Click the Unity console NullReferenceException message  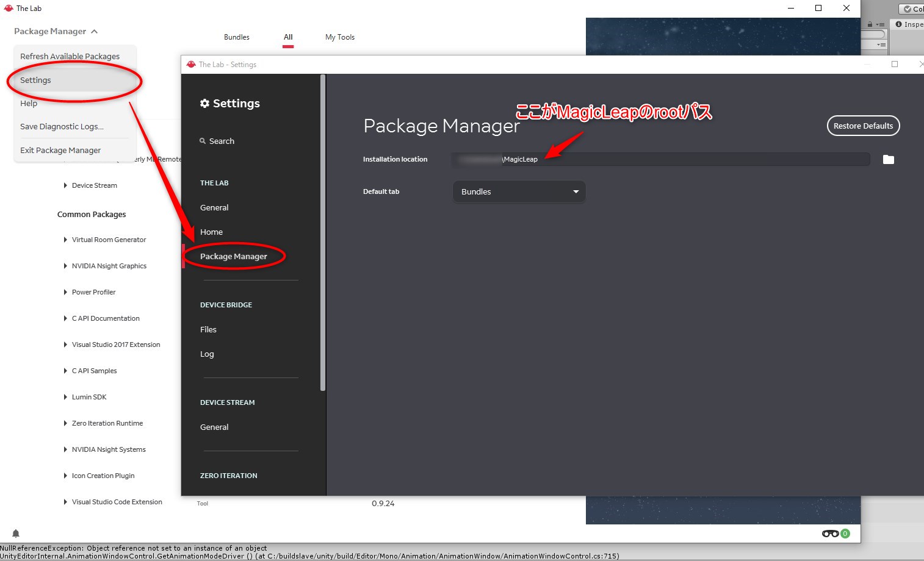134,548
